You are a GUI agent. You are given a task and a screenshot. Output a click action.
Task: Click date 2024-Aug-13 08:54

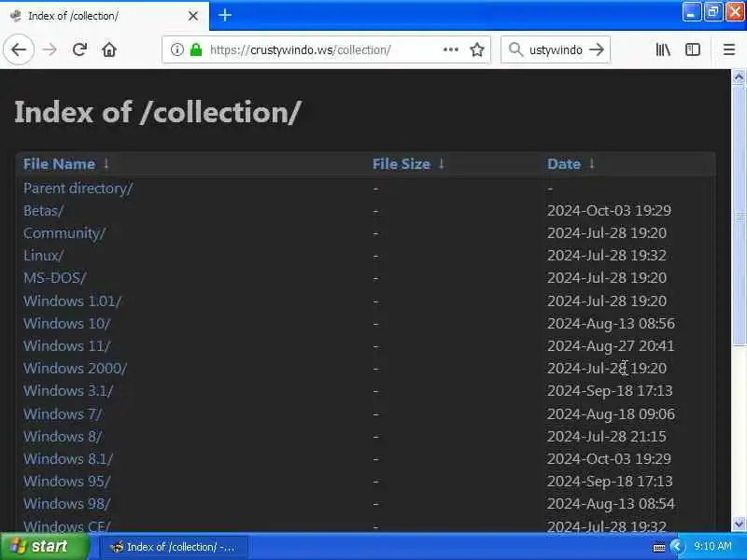click(611, 503)
